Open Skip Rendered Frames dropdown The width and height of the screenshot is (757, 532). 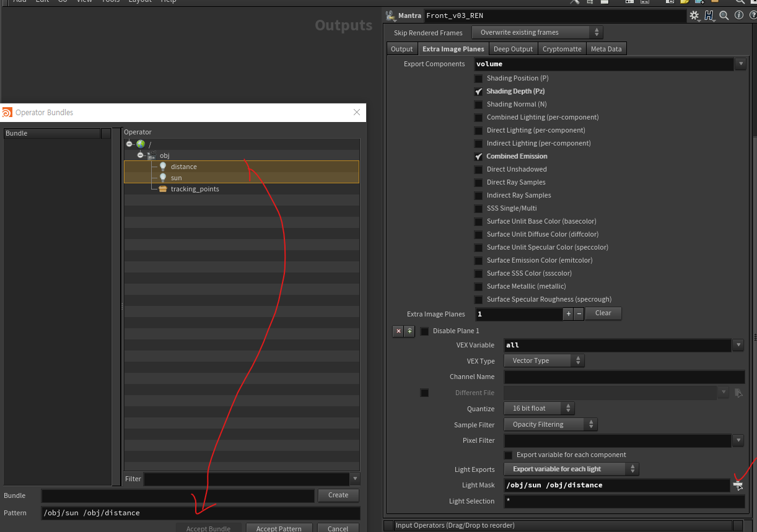(537, 32)
